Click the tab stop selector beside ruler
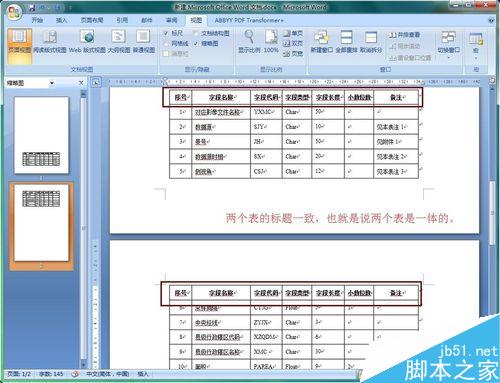The width and height of the screenshot is (500, 383). tap(96, 82)
